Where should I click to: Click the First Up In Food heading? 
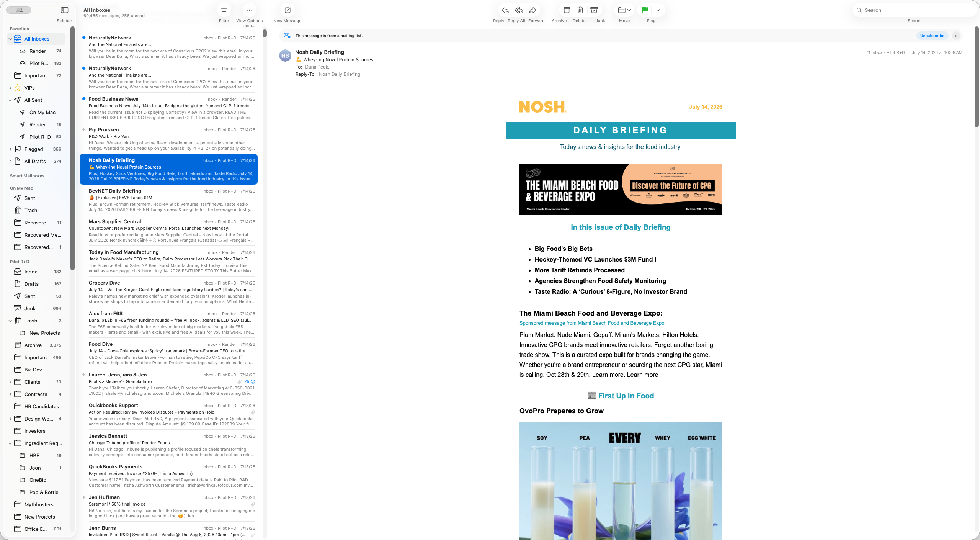pyautogui.click(x=621, y=396)
